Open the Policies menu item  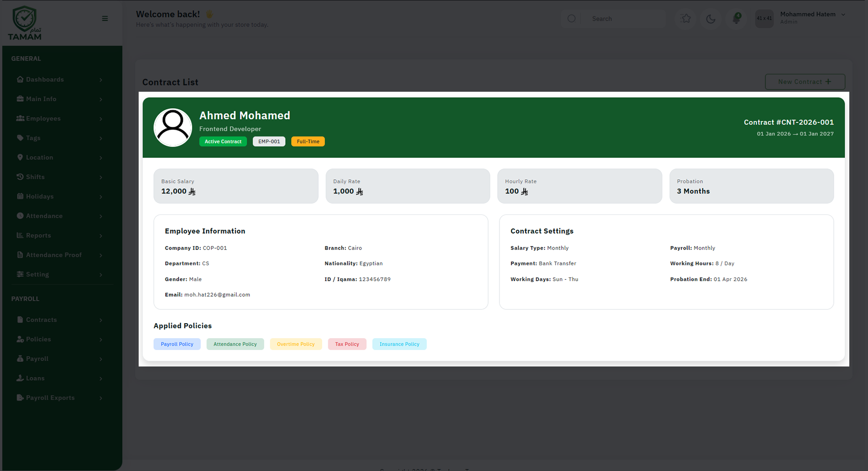tap(60, 339)
